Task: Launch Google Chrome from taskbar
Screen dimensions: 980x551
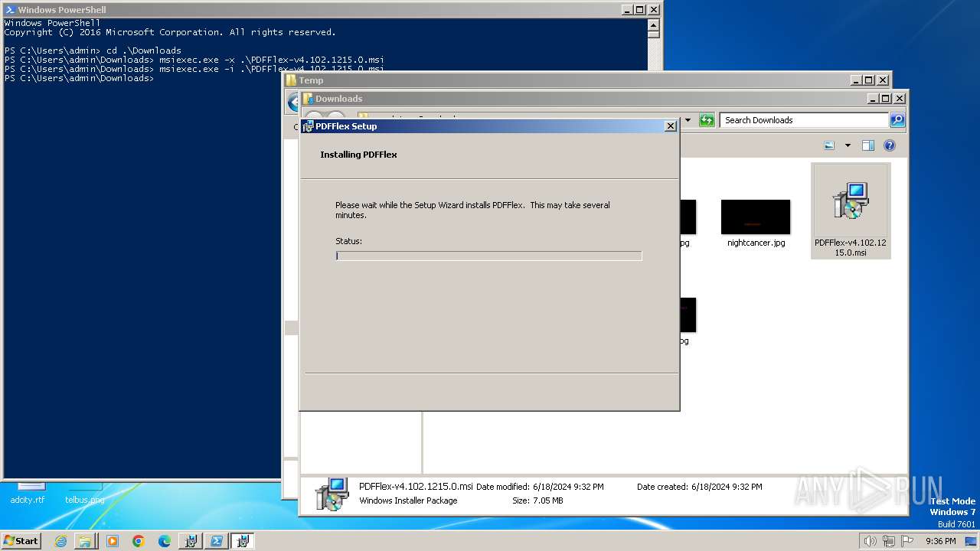Action: click(139, 541)
